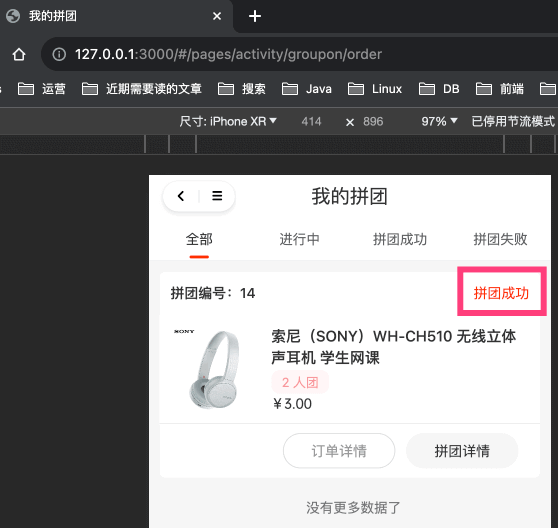Viewport: 558px width, 528px height.
Task: Expand the 97% zoom dropdown
Action: click(439, 121)
